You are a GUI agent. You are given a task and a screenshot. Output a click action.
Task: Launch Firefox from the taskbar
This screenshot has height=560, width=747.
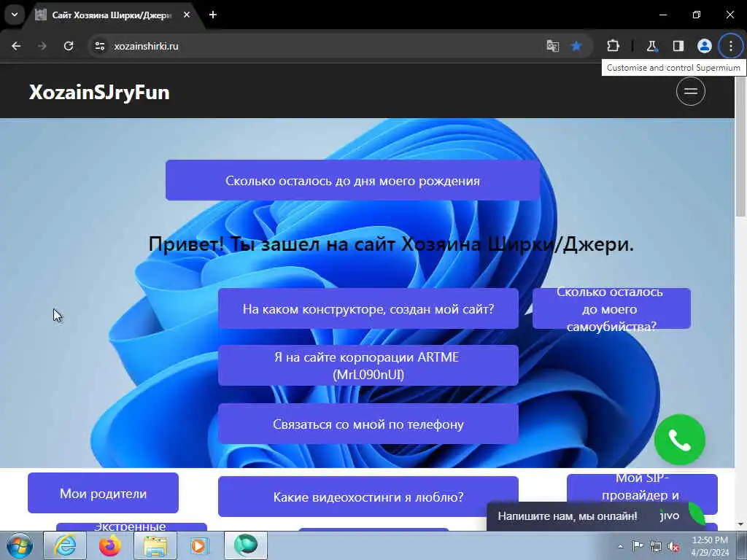click(110, 545)
